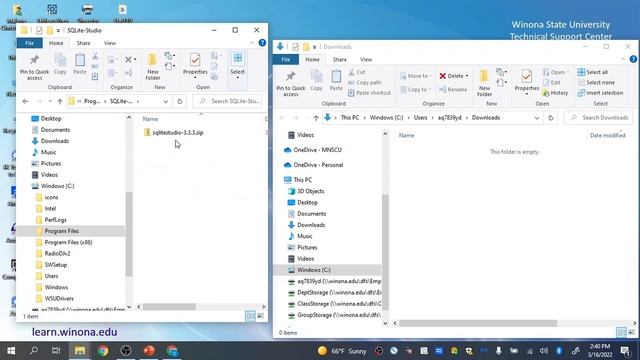The width and height of the screenshot is (640, 360).
Task: Open Properties in Downloads ribbon
Action: coord(527,82)
